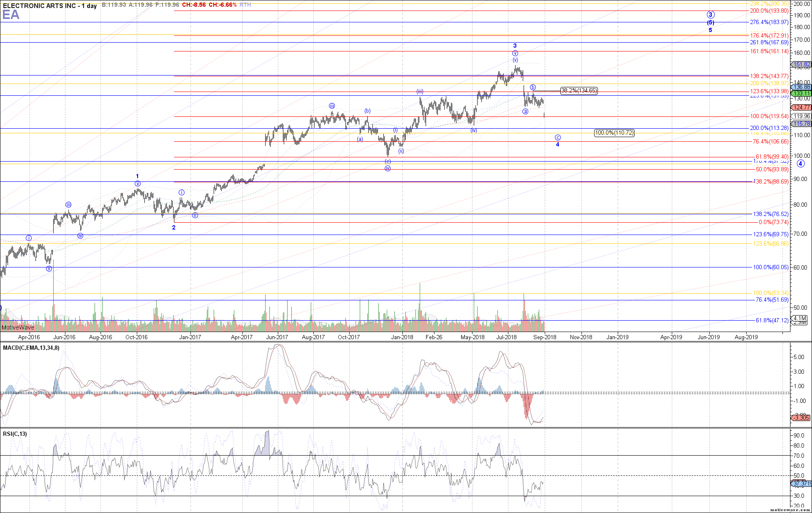
Task: Click the 4.1M volume tag
Action: 799,318
